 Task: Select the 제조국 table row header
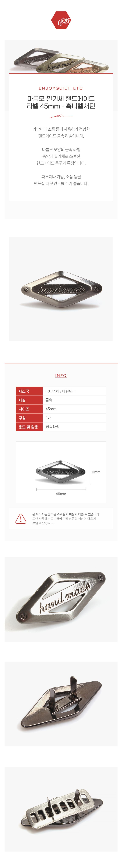tap(29, 391)
